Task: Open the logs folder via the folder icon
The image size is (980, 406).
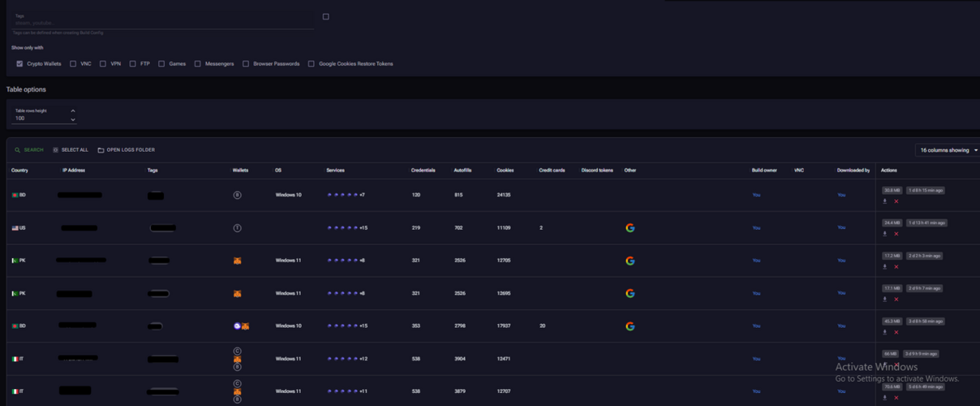Action: (x=101, y=150)
